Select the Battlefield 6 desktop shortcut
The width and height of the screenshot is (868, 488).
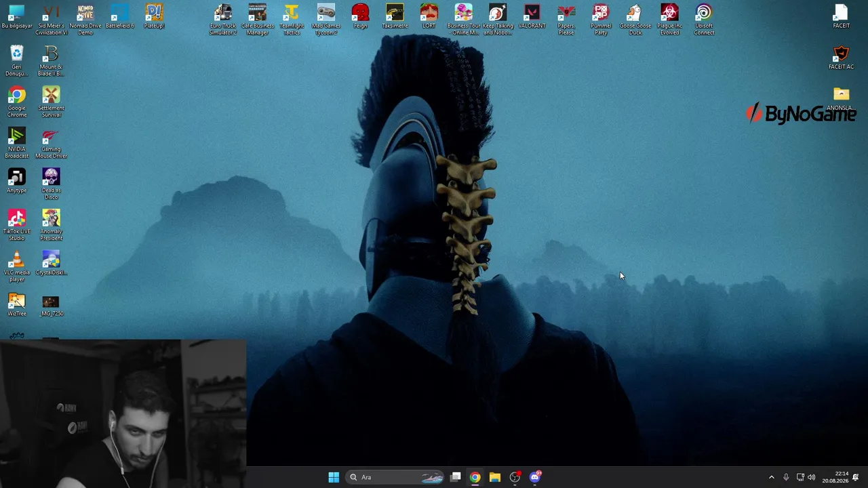(x=119, y=18)
